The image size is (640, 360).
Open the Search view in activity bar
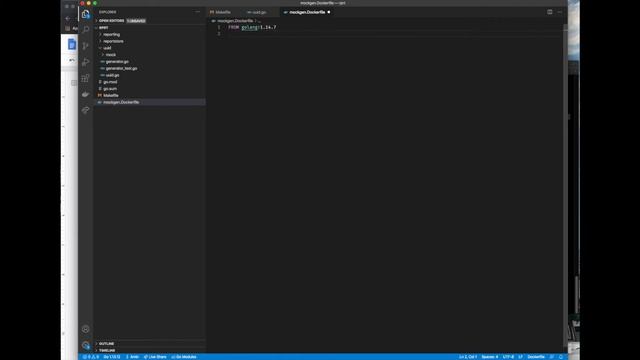[85, 30]
